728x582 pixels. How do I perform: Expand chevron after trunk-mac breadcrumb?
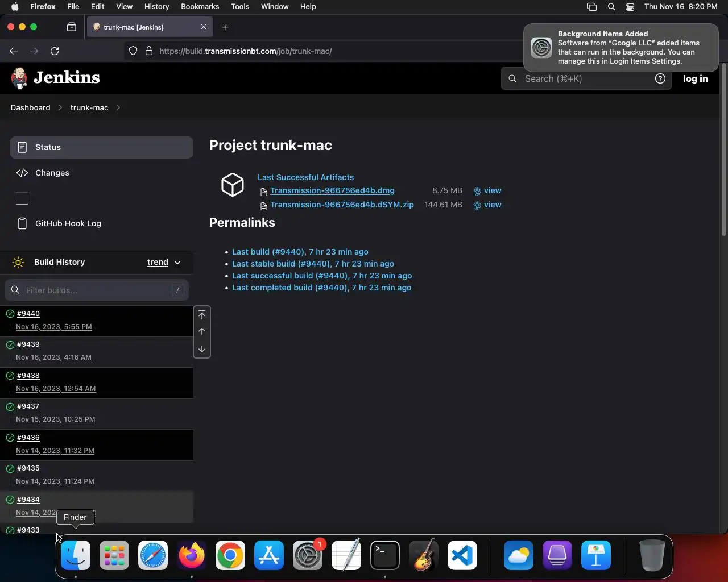pos(118,108)
